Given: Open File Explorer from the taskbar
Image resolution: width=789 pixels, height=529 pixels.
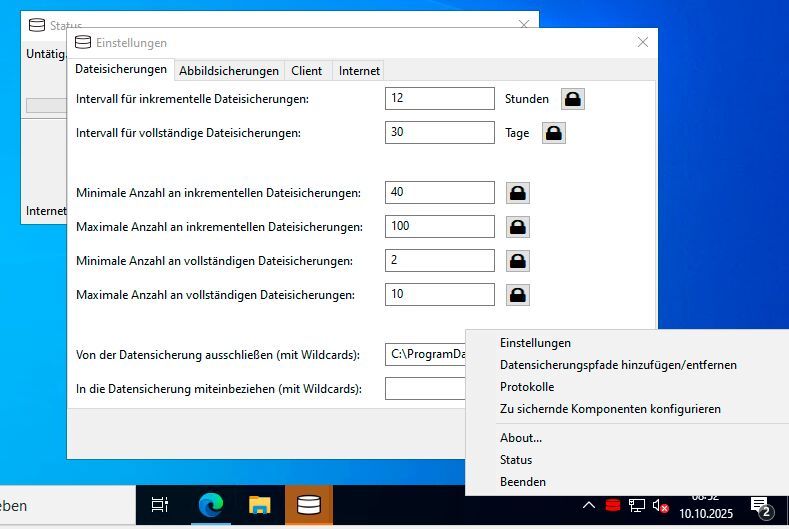Looking at the screenshot, I should [x=260, y=505].
